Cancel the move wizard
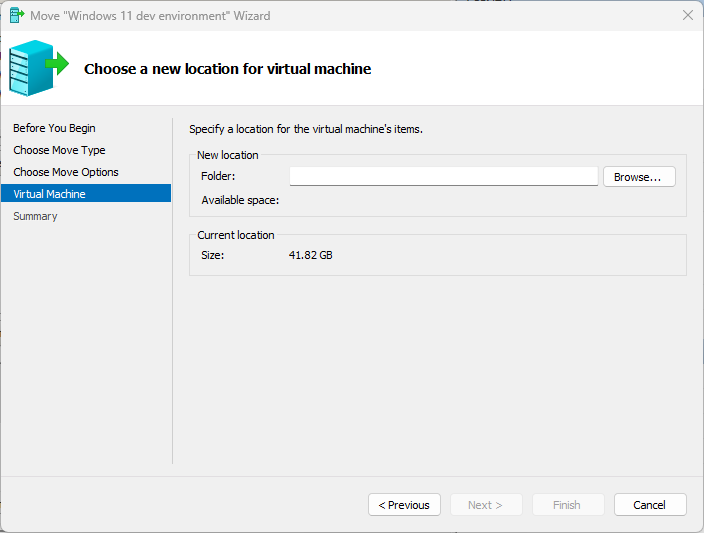 point(649,505)
